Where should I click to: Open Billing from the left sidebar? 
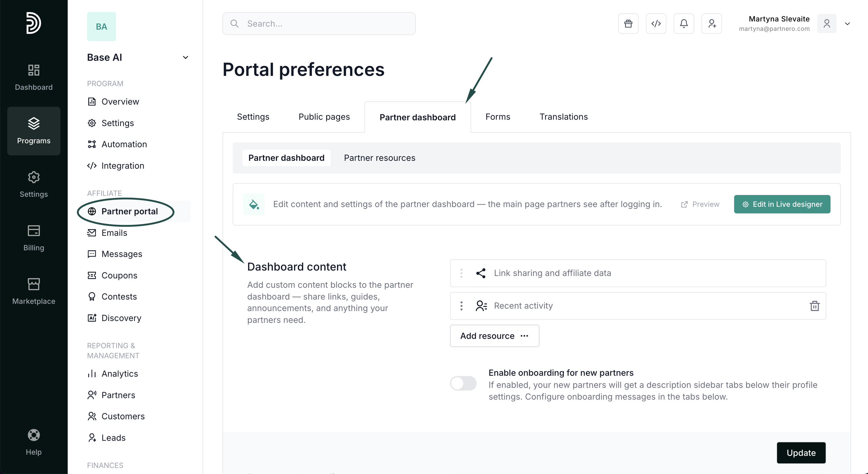pyautogui.click(x=34, y=238)
